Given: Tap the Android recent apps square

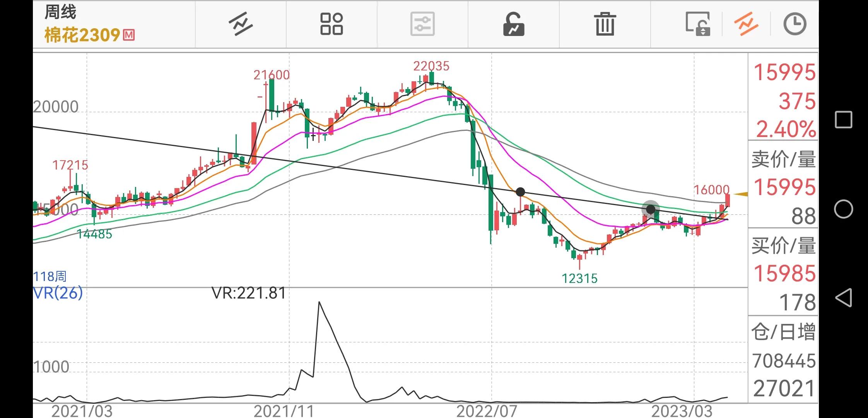Looking at the screenshot, I should point(843,120).
